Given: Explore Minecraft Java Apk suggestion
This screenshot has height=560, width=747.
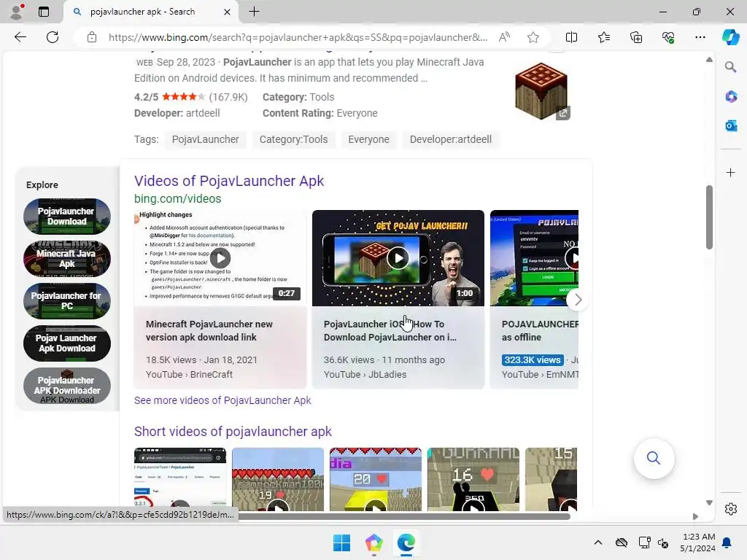Looking at the screenshot, I should coord(66,259).
